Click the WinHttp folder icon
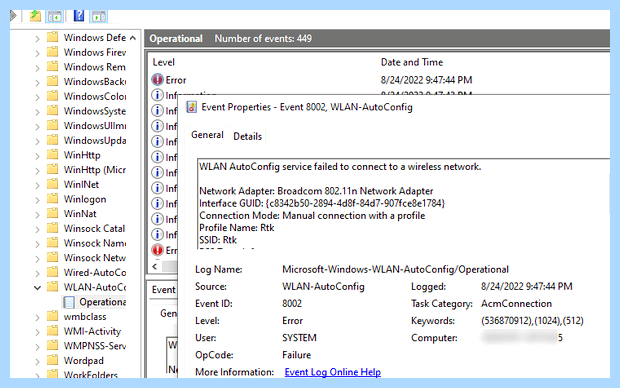The image size is (620, 388). (53, 155)
